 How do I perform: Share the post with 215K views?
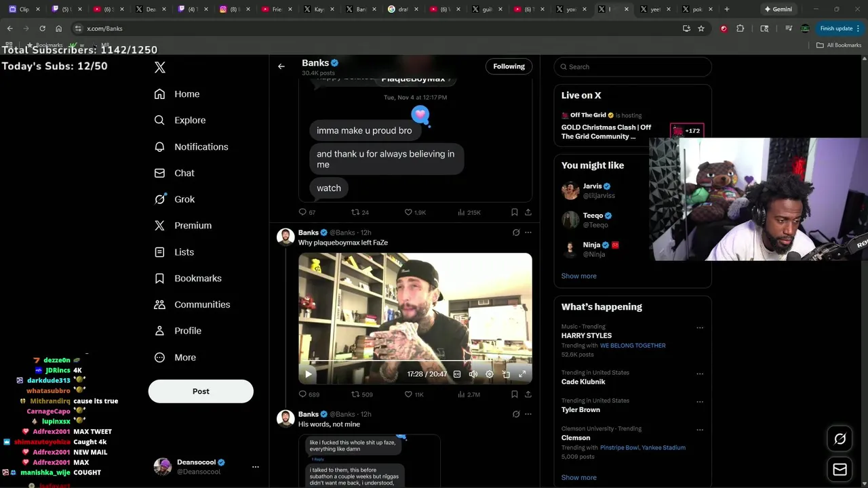[528, 212]
